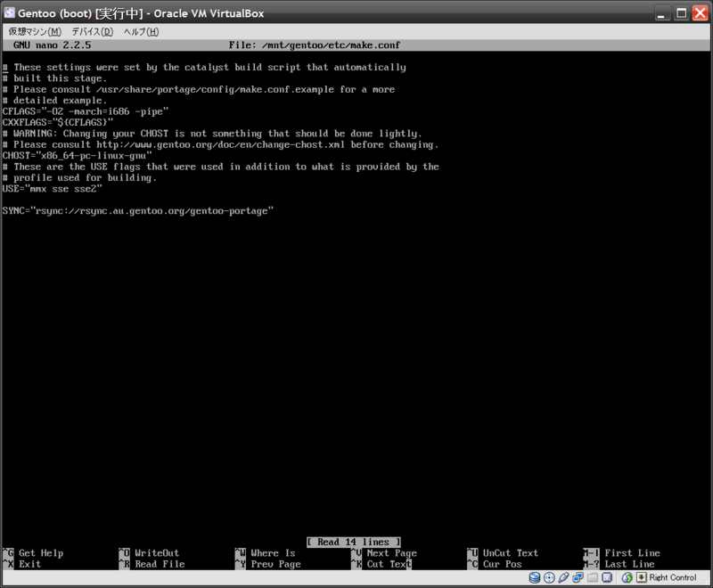713x588 pixels.
Task: Click the ^R Read File shortcut
Action: coord(152,564)
